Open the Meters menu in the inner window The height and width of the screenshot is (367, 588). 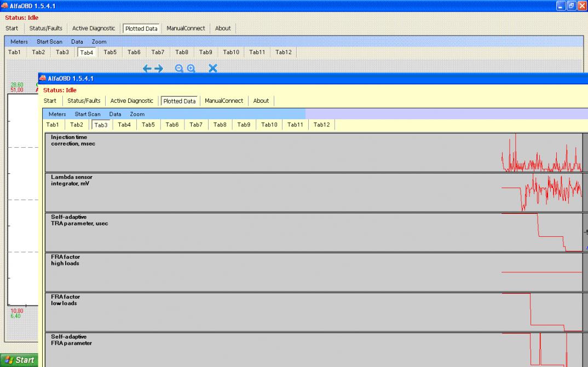57,114
